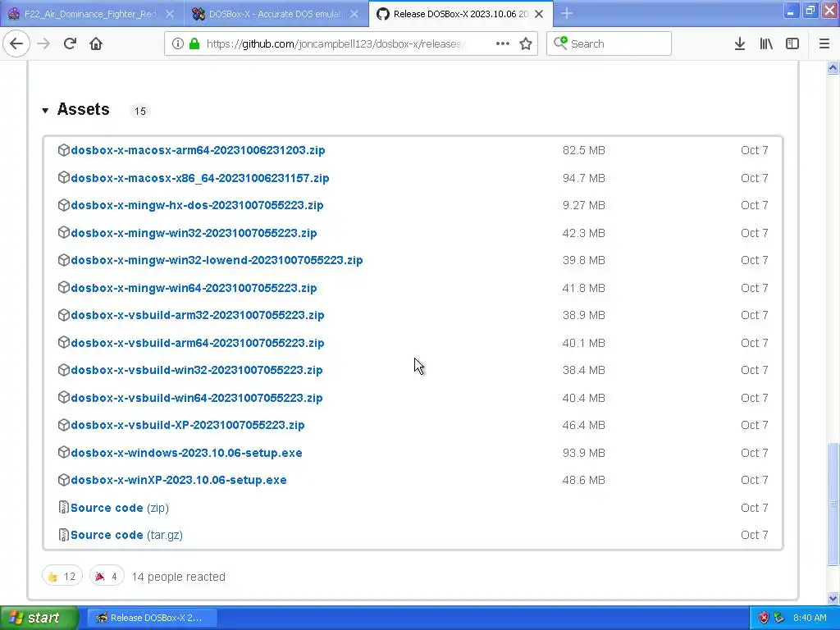Image resolution: width=840 pixels, height=630 pixels.
Task: Download dosbox-x-vsbuild-win64 zip
Action: click(x=197, y=398)
